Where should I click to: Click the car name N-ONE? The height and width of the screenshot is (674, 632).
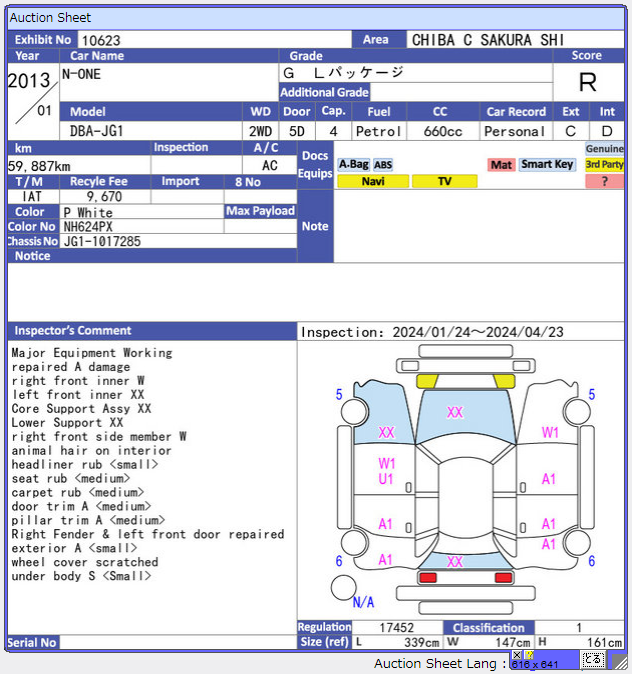pyautogui.click(x=81, y=74)
